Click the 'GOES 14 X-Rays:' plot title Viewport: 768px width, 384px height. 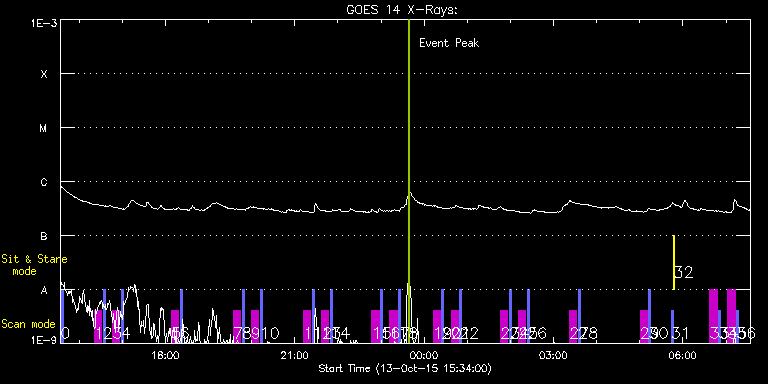point(401,10)
